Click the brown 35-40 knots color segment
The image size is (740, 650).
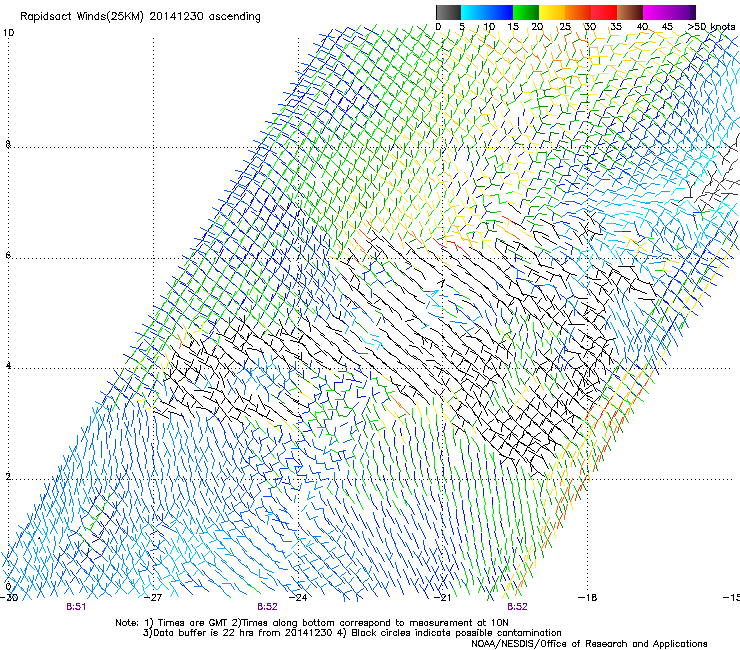pos(630,12)
